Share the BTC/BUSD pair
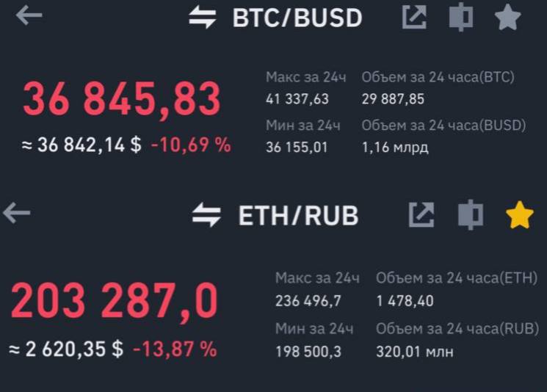 click(414, 17)
